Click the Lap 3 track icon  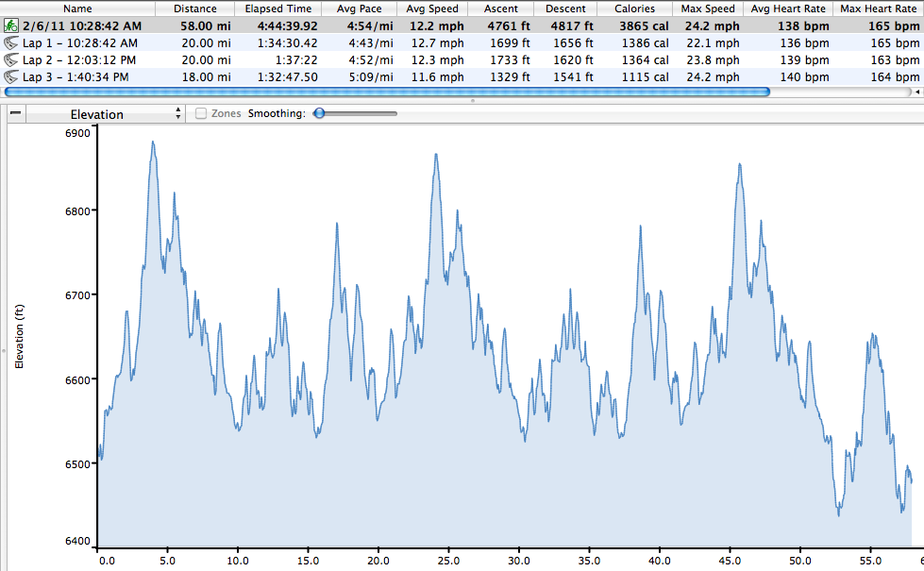[x=12, y=77]
